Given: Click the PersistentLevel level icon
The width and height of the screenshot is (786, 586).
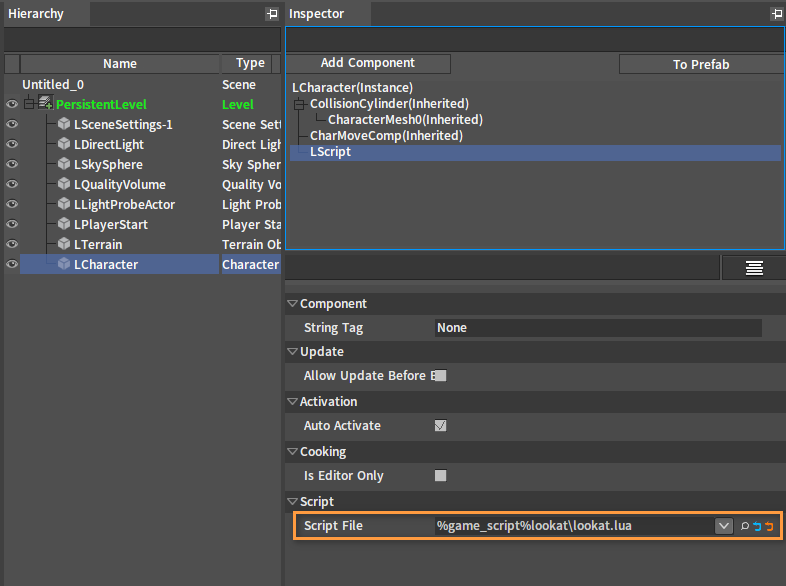Looking at the screenshot, I should tap(46, 103).
